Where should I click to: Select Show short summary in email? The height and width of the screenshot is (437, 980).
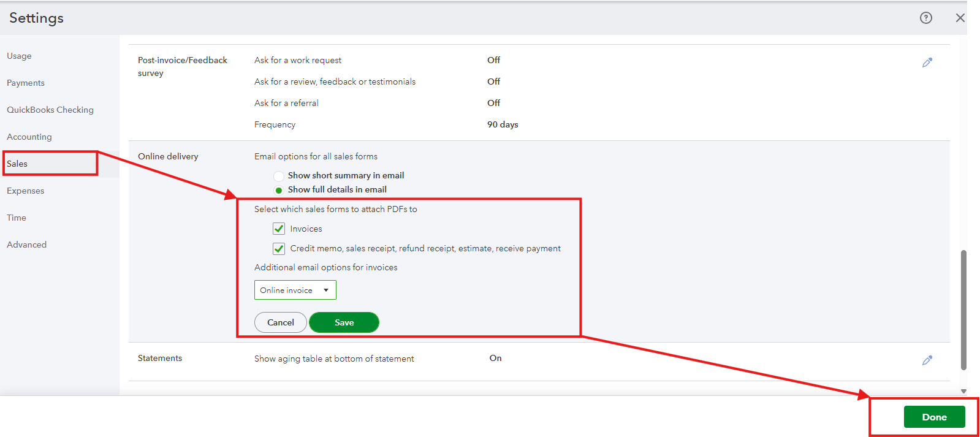point(279,176)
